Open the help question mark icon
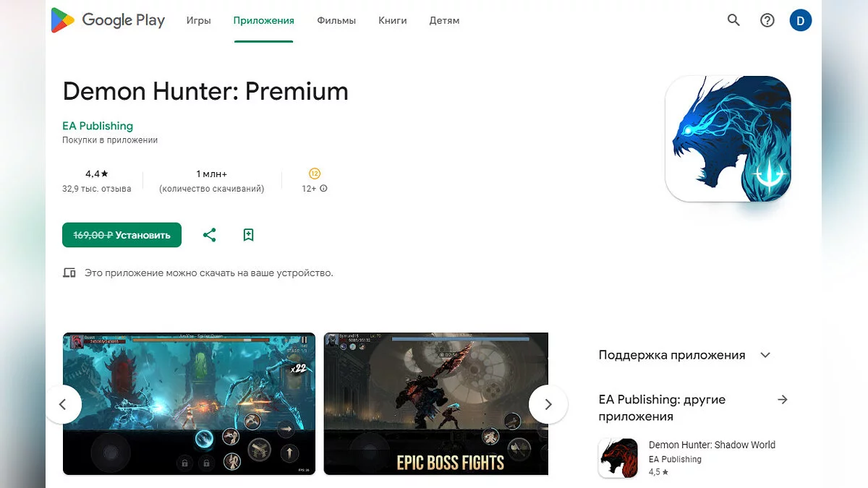The height and width of the screenshot is (488, 868). click(x=767, y=20)
